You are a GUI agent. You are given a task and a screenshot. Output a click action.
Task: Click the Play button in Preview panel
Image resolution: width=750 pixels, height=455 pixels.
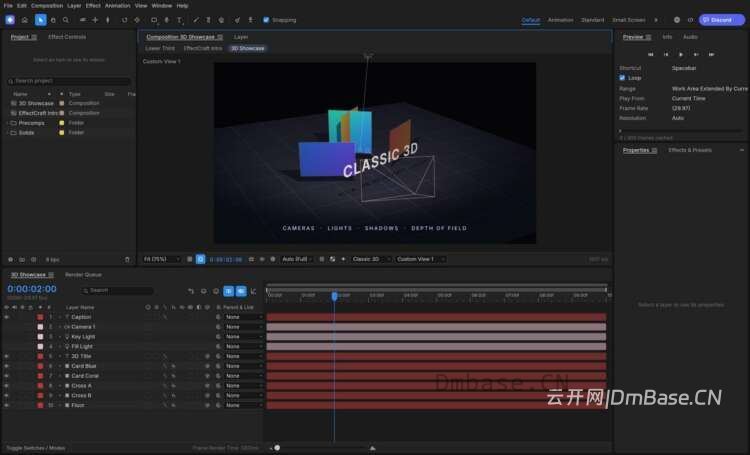tap(681, 55)
